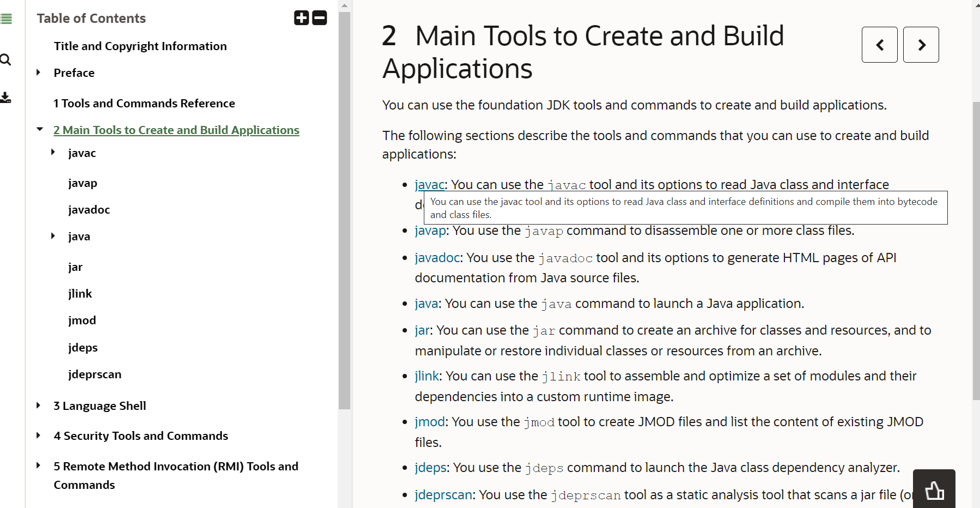Screen dimensions: 980x508
Task: Go to next page with right chevron
Action: pyautogui.click(x=921, y=45)
